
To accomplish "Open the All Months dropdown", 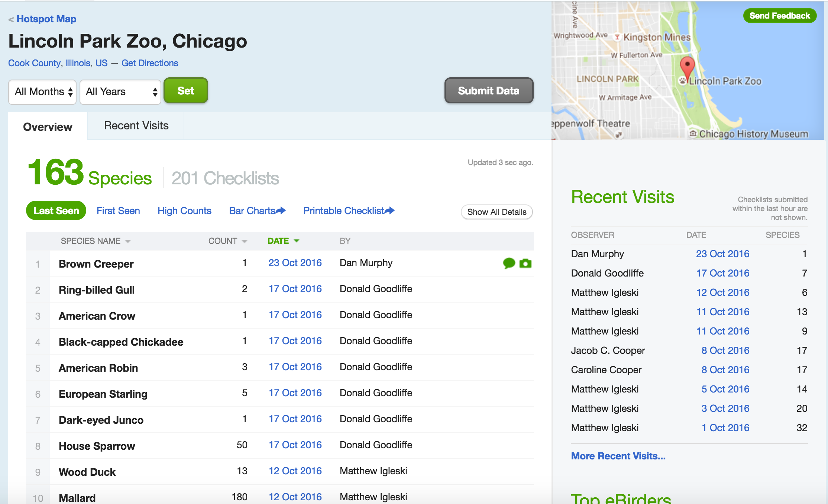I will pos(42,92).
